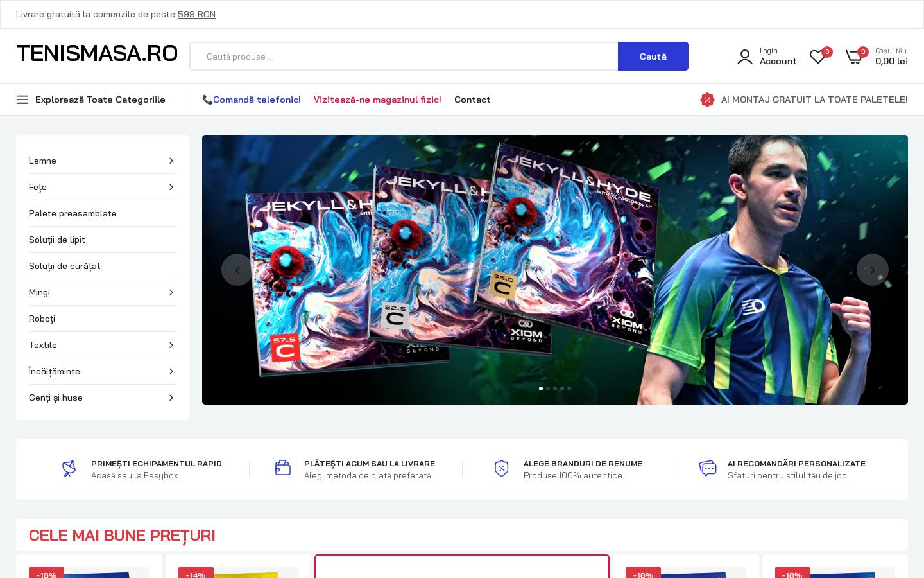924x578 pixels.
Task: Open the Login Account user icon
Action: (744, 57)
